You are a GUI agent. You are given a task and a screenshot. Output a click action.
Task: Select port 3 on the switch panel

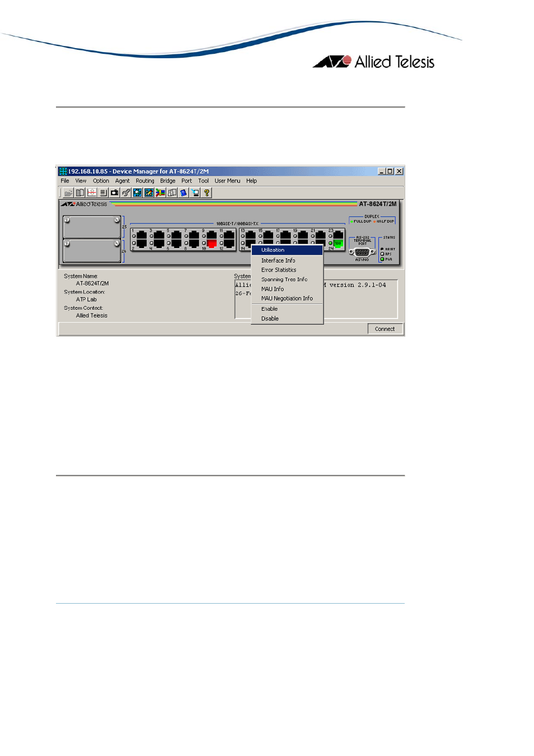pyautogui.click(x=159, y=235)
